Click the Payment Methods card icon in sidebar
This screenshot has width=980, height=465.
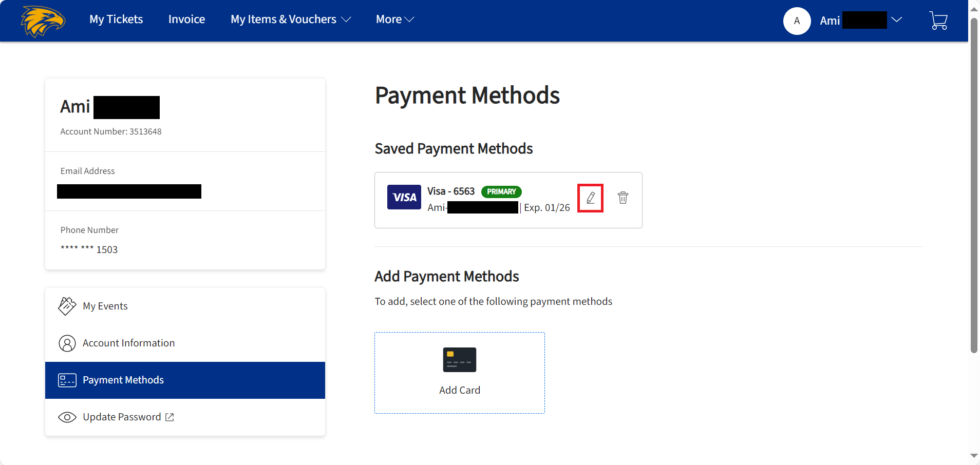(x=67, y=380)
